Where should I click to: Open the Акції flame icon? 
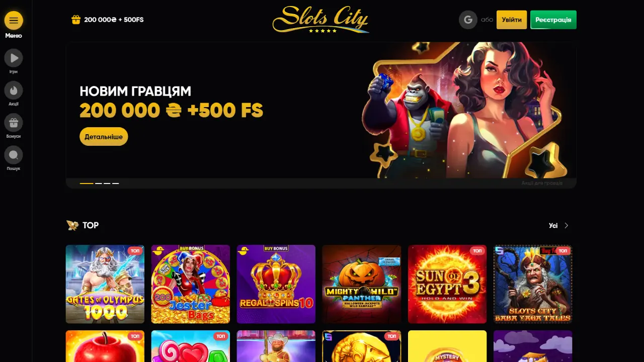[x=14, y=90]
